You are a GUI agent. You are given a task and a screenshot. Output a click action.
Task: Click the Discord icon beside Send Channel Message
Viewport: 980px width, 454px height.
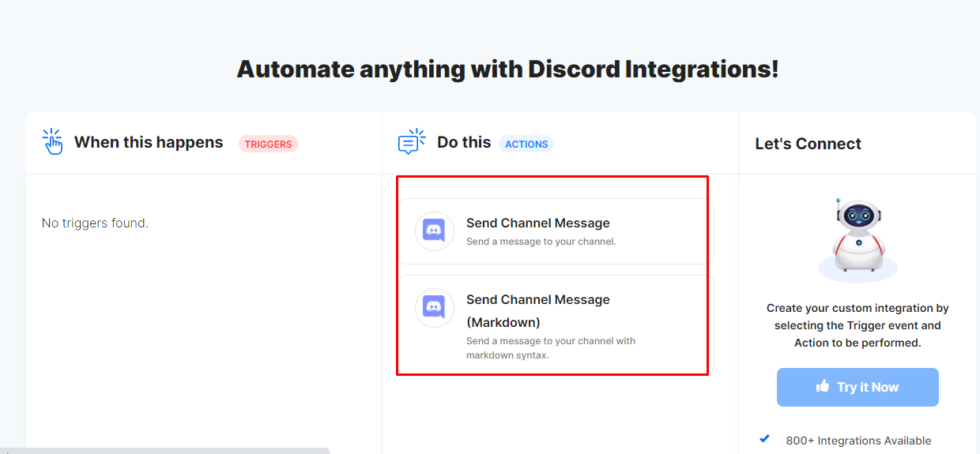pyautogui.click(x=435, y=231)
